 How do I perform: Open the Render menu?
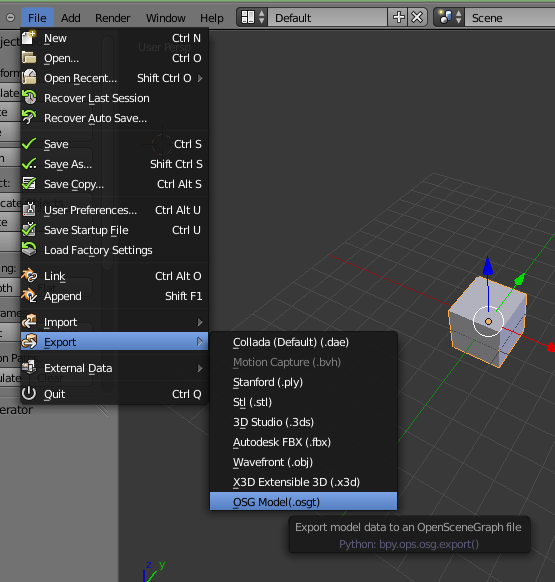[112, 18]
